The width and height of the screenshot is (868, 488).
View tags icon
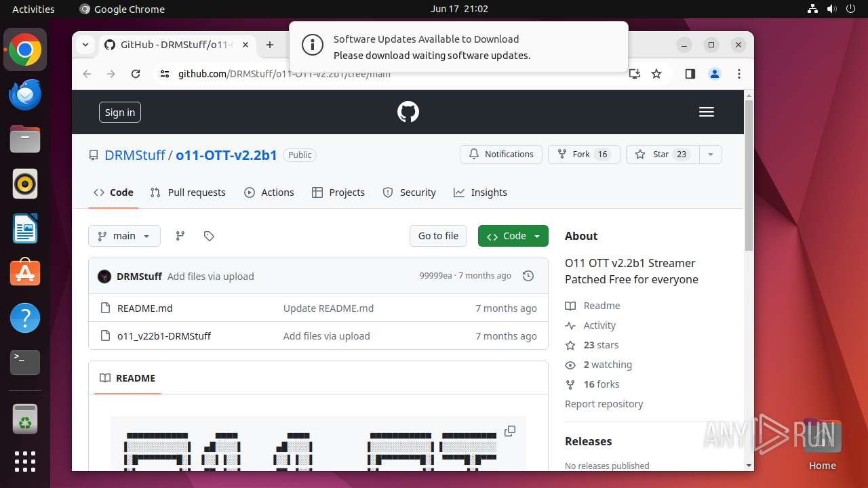point(209,236)
